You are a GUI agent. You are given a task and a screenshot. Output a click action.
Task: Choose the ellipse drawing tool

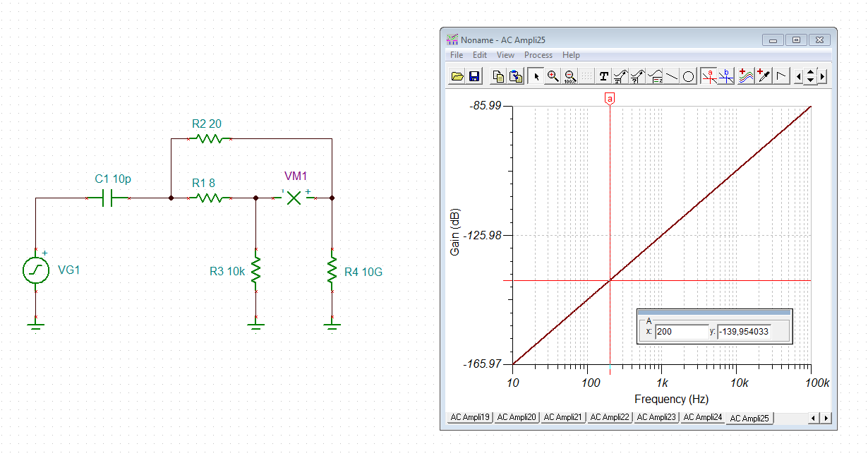point(688,76)
